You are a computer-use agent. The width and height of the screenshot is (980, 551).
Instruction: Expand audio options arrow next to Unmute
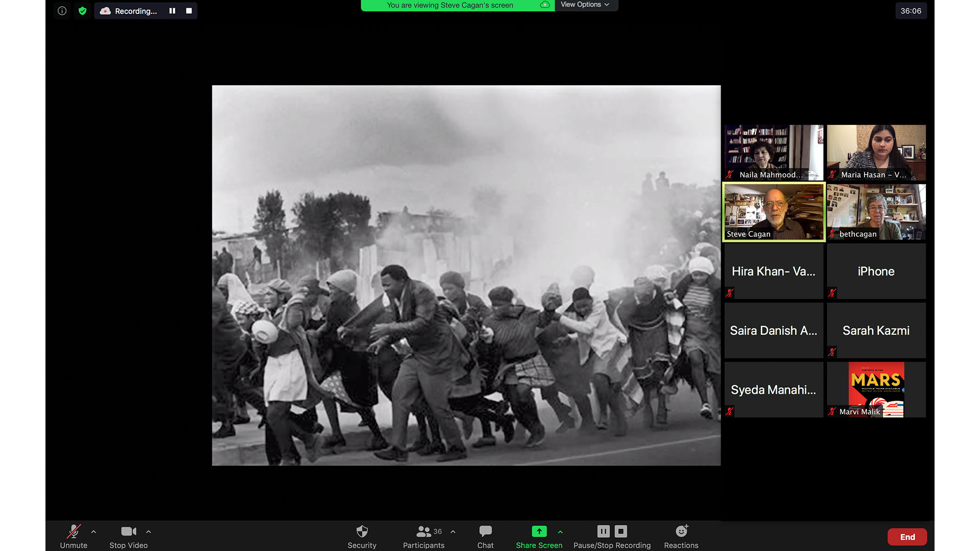93,532
